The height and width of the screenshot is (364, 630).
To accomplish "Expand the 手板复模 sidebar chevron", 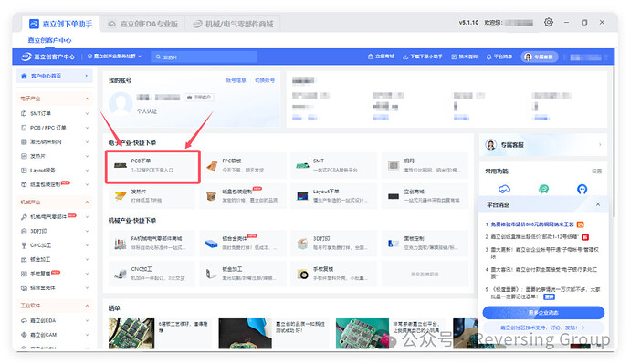I will click(87, 274).
